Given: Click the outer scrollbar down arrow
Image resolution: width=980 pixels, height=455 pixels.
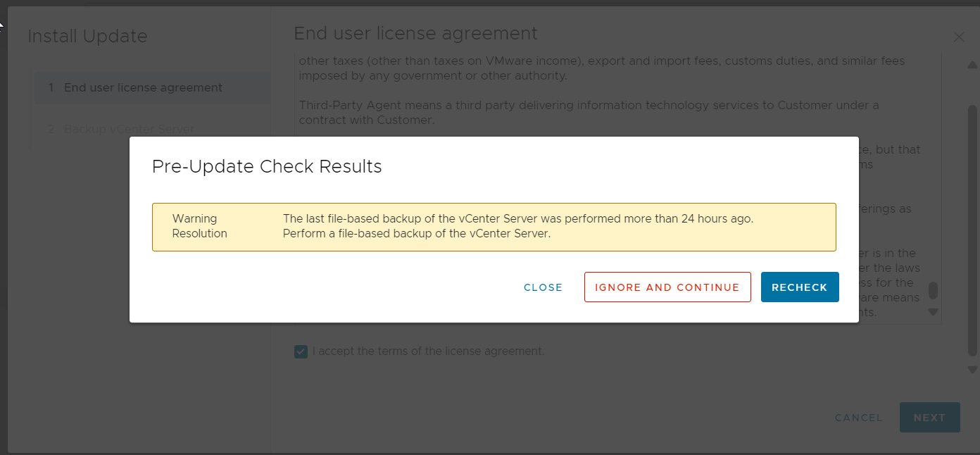Looking at the screenshot, I should (x=972, y=369).
